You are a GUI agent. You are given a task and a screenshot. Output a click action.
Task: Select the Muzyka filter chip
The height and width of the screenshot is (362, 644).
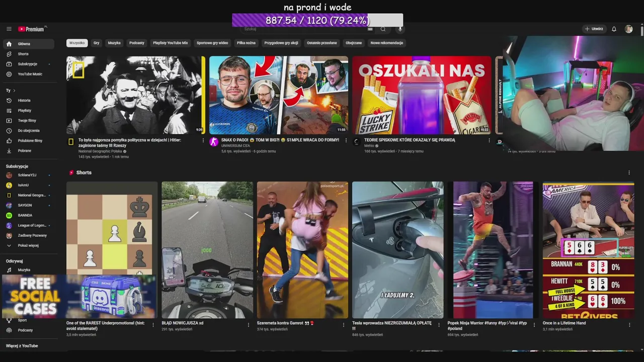[x=114, y=43]
